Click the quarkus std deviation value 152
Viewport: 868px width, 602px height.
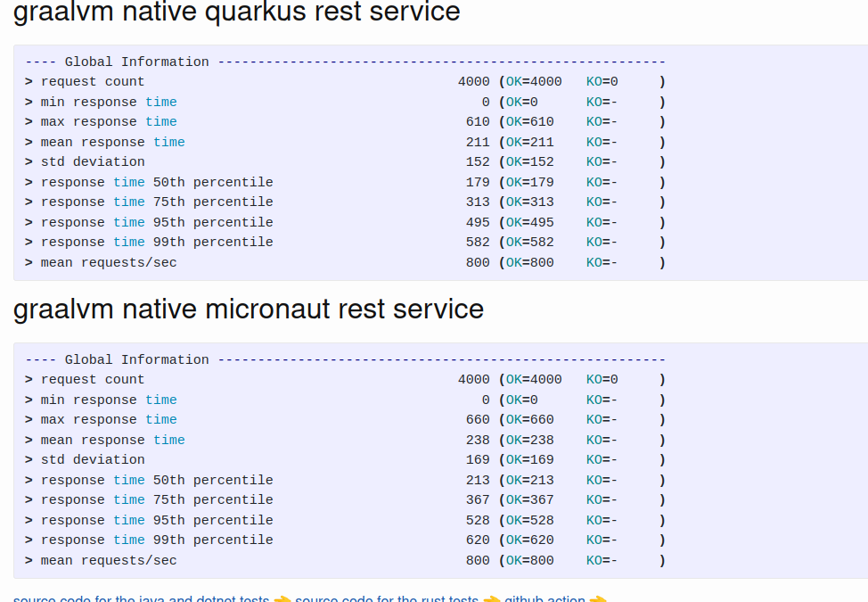point(478,161)
